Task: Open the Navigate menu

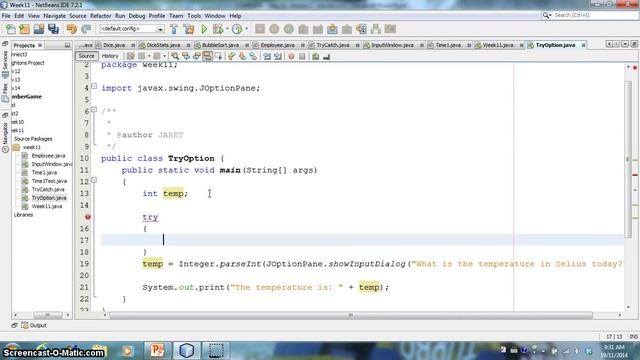Action: 54,16
